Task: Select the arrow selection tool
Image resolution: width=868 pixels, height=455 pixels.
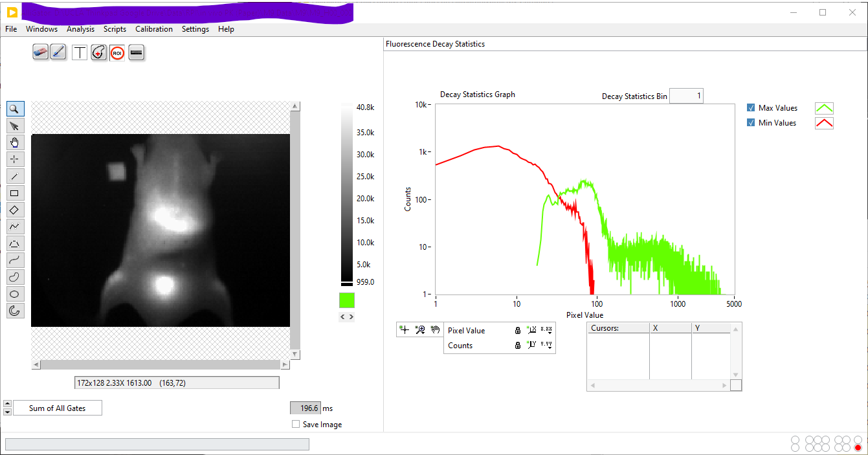Action: [14, 126]
